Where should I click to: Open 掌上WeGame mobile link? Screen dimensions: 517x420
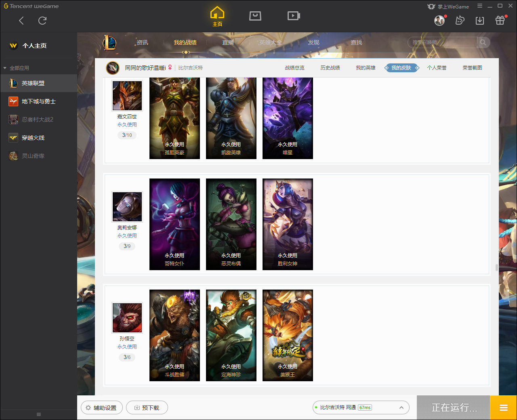pyautogui.click(x=448, y=6)
